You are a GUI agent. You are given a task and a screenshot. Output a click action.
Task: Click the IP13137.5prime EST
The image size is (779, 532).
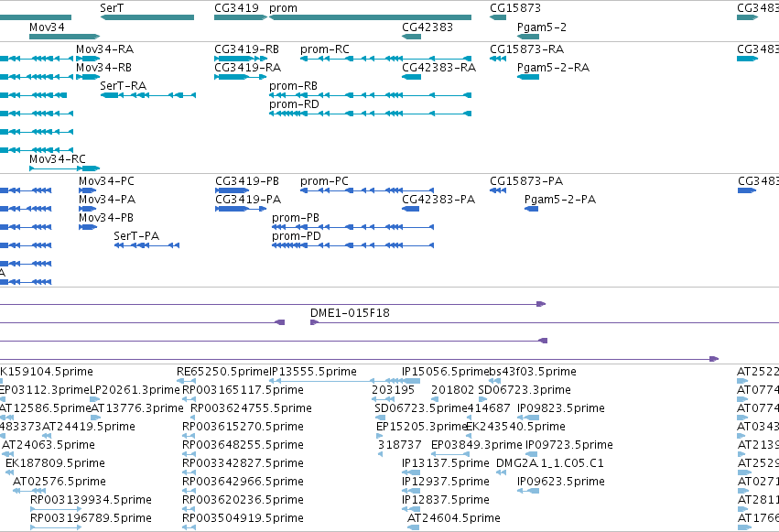click(411, 472)
